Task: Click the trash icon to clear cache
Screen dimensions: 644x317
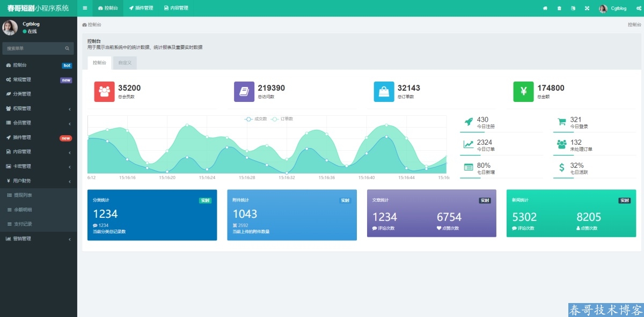Action: 559,8
